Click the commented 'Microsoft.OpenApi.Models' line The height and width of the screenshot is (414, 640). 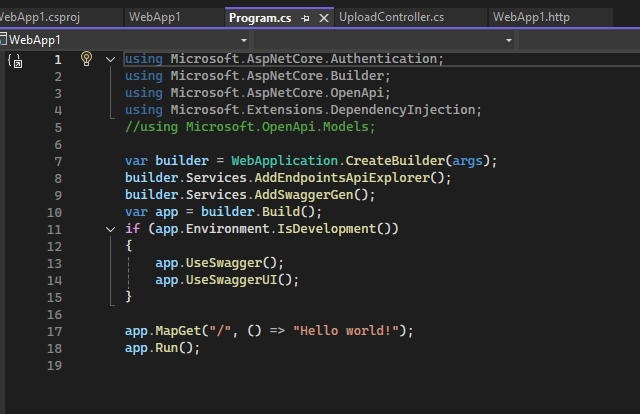(250, 127)
